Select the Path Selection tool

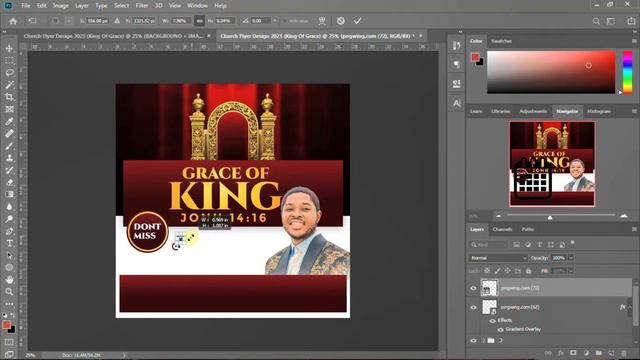click(9, 256)
